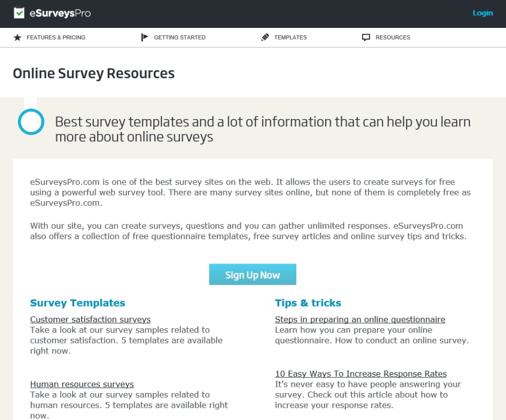The height and width of the screenshot is (420, 506).
Task: Click text 'human resources. 5 templates are available right'
Action: [x=129, y=405]
